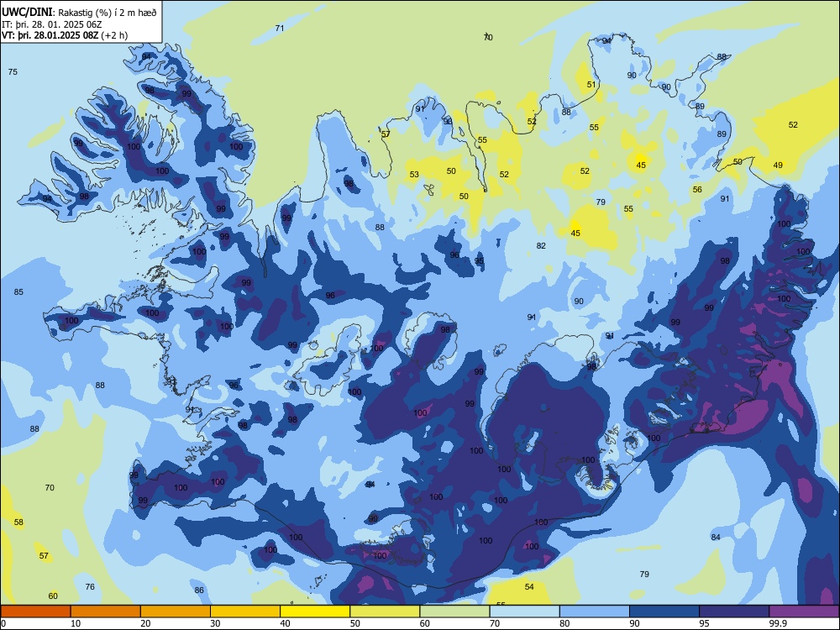Click the '0' legend tick label
840x630 pixels.
3,623
